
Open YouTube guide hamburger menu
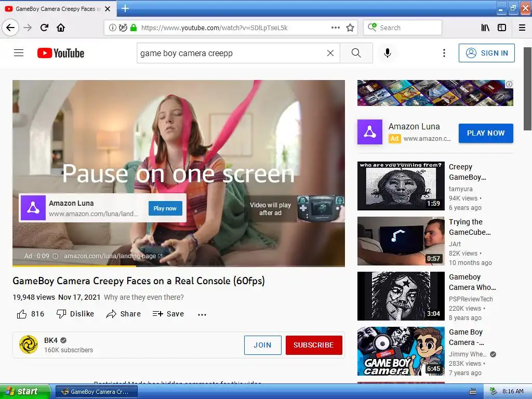tap(19, 53)
